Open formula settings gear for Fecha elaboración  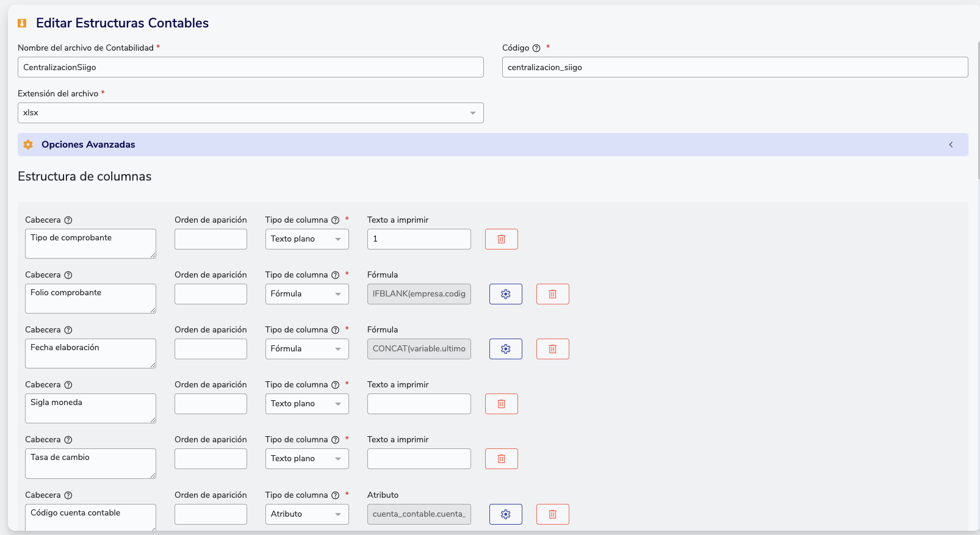tap(505, 349)
